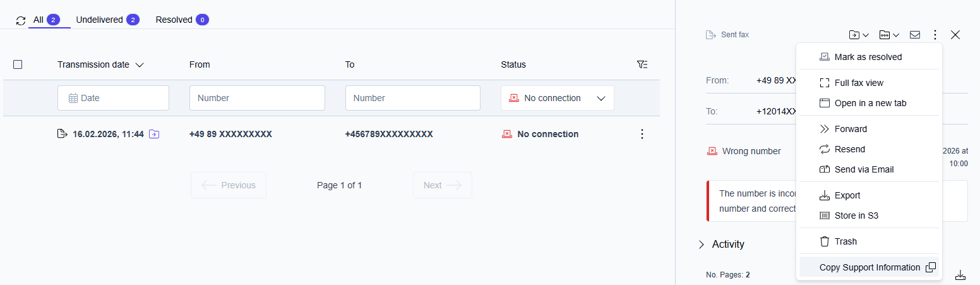Choose Mark as resolved from menu
The width and height of the screenshot is (980, 285).
[869, 57]
